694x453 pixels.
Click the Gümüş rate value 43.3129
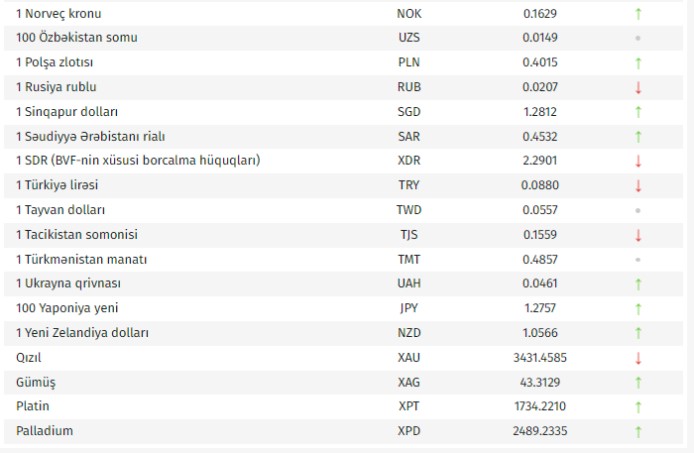coord(541,382)
